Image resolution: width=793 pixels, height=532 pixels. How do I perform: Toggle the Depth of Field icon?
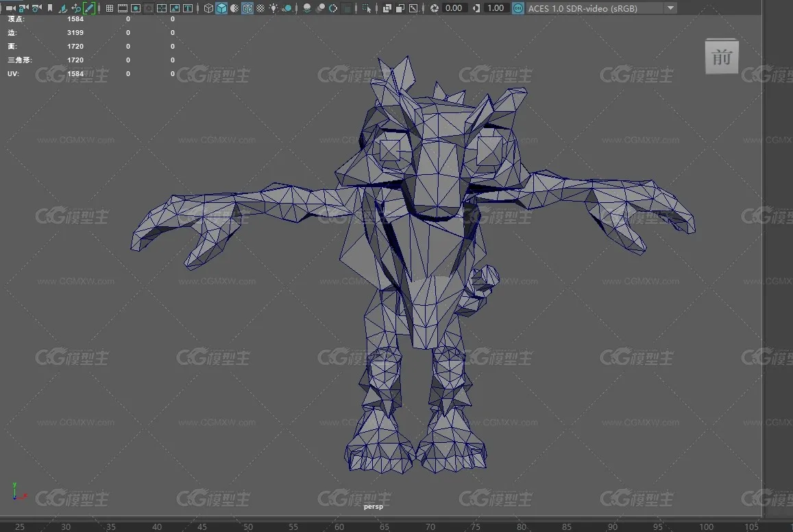click(346, 8)
